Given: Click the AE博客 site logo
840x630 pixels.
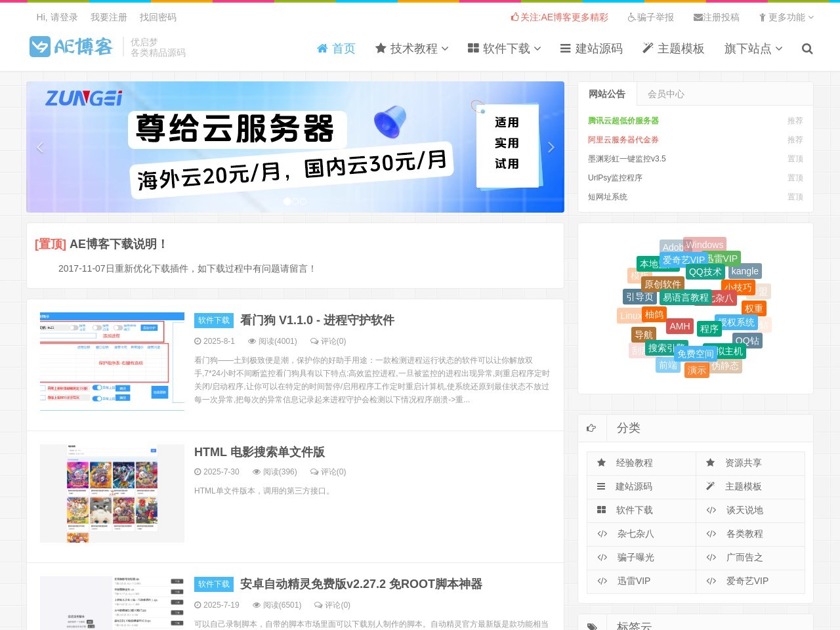Looking at the screenshot, I should click(71, 47).
